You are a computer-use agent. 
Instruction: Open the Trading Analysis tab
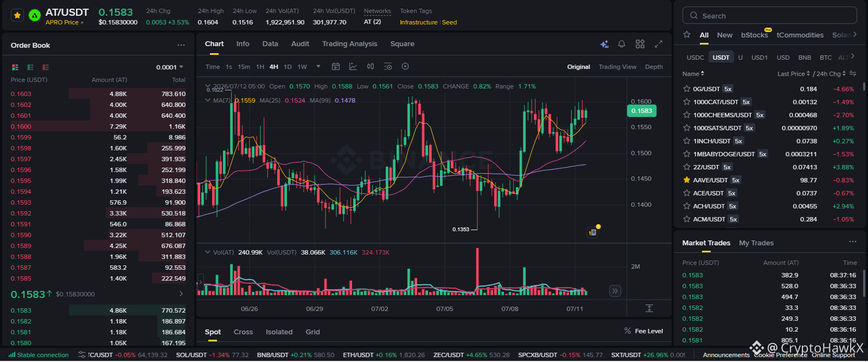pos(349,44)
